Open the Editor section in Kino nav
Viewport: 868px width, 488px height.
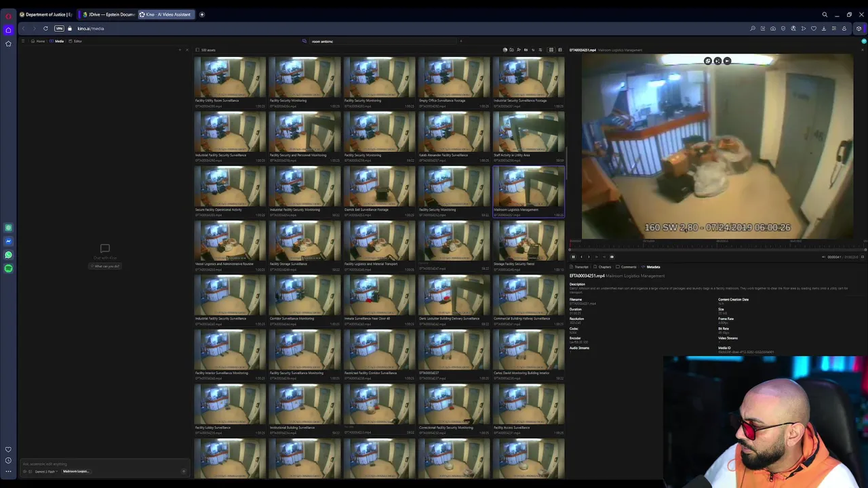pos(76,41)
